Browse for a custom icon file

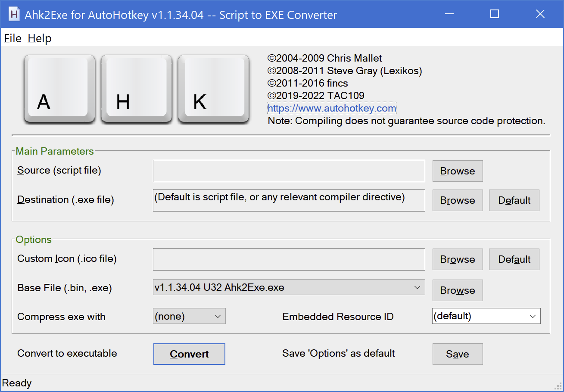click(x=457, y=259)
